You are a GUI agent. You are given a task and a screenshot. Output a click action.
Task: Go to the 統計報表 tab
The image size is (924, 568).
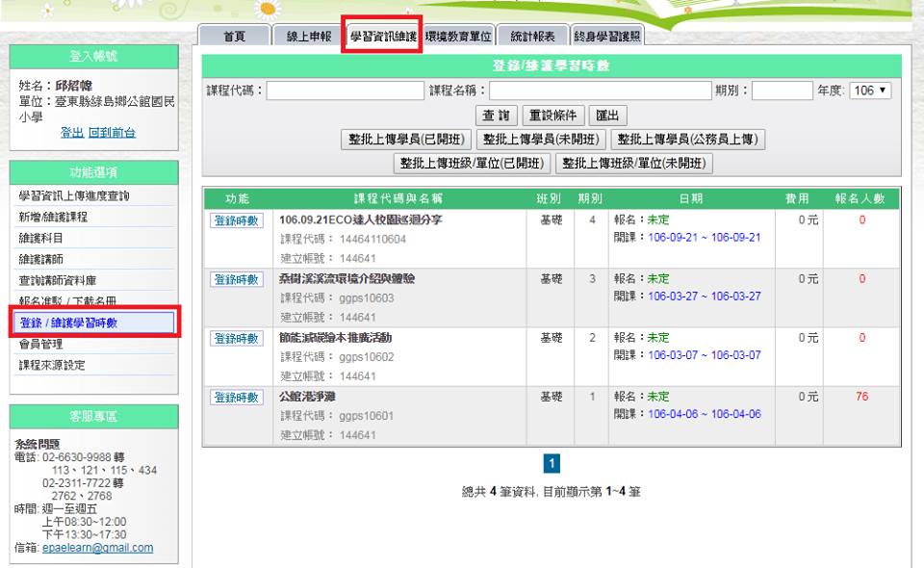(532, 36)
